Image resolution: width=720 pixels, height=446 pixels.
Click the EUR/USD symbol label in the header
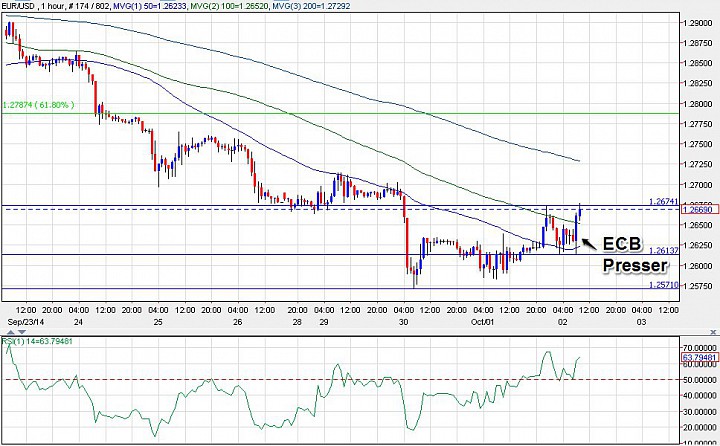click(x=18, y=6)
